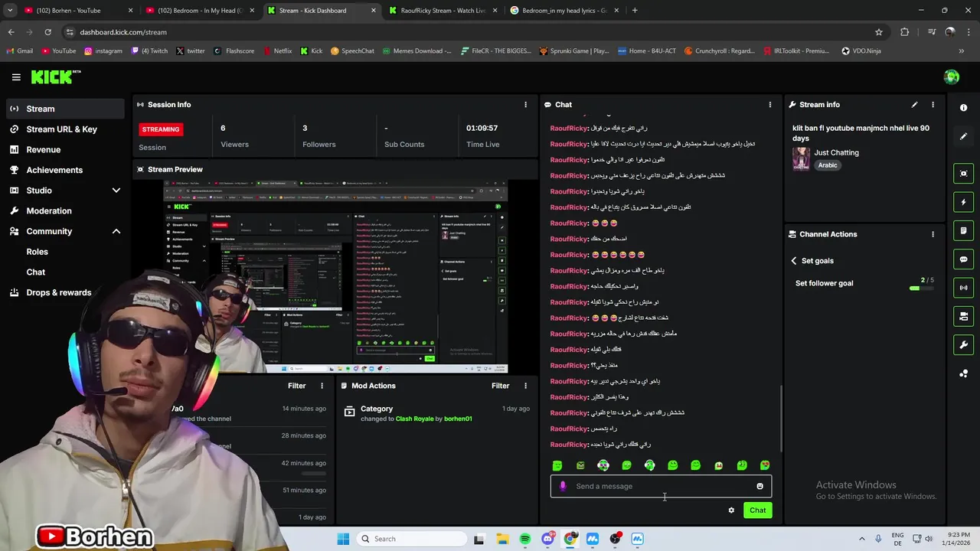
Task: Click the KICK logo
Action: tap(55, 77)
